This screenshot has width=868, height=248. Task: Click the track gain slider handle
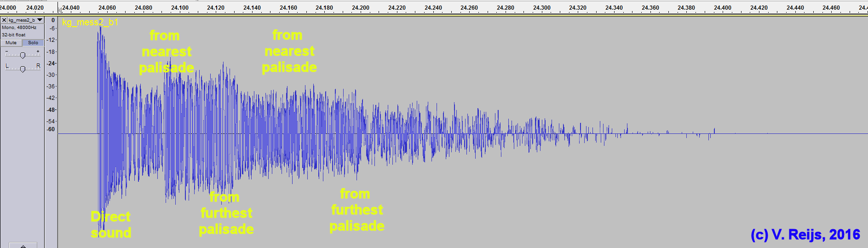23,55
